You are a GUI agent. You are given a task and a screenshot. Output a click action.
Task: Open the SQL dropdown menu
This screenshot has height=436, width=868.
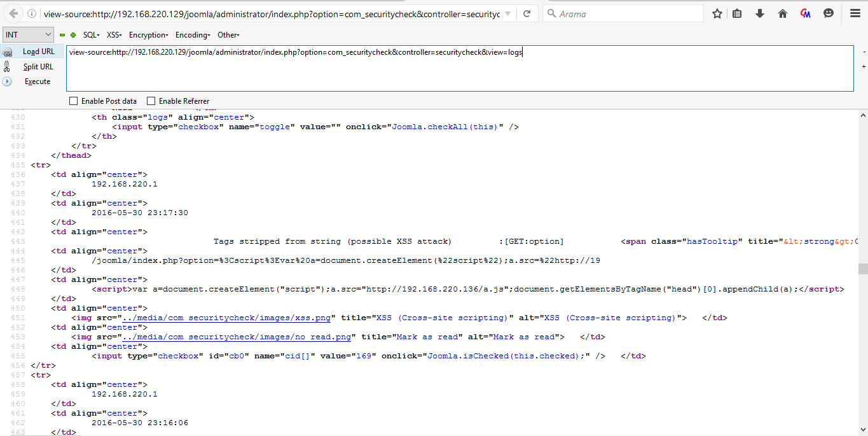[x=92, y=35]
